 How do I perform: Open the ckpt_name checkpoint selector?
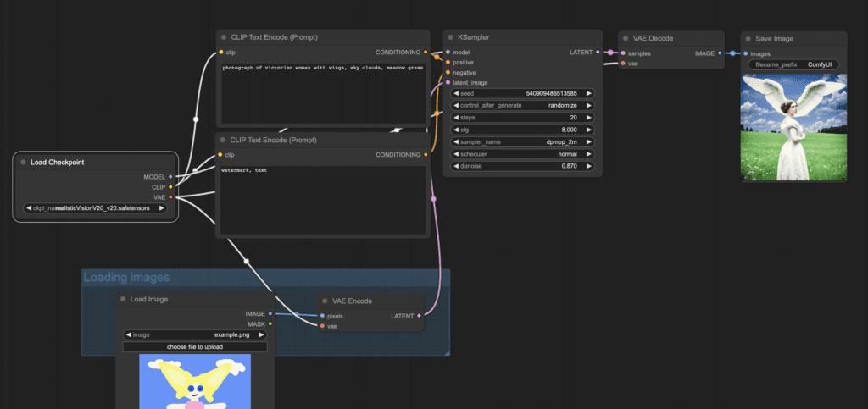click(95, 207)
